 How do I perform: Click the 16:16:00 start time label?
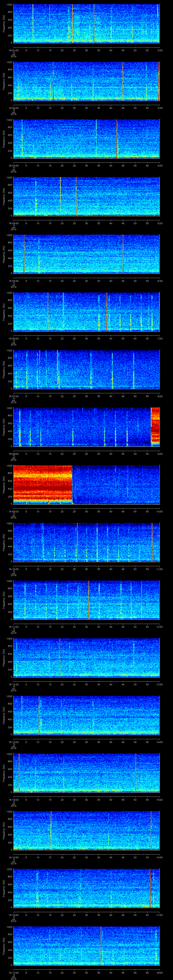(13, 915)
